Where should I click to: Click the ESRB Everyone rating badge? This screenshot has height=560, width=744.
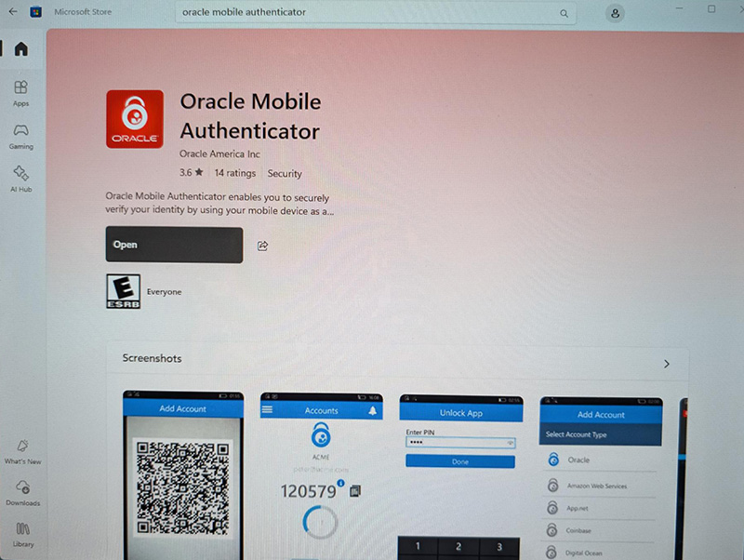[124, 291]
